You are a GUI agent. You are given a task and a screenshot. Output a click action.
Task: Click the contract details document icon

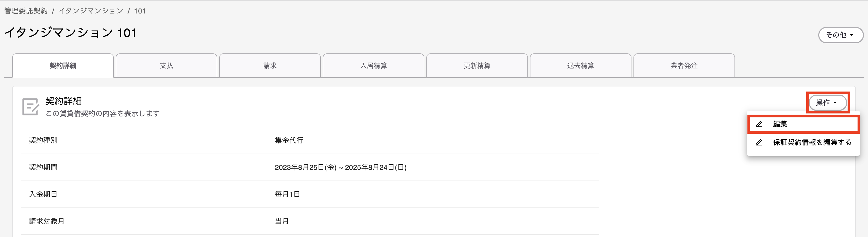click(31, 107)
